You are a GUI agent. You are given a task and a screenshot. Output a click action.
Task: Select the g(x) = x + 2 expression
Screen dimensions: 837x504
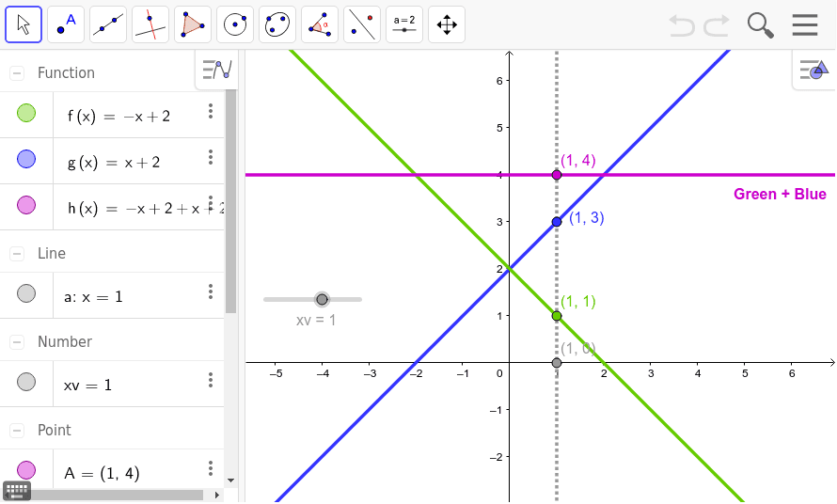114,162
